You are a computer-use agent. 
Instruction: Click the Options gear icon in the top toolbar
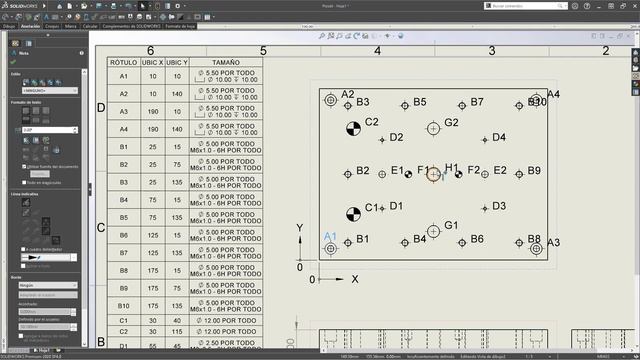(178, 6)
